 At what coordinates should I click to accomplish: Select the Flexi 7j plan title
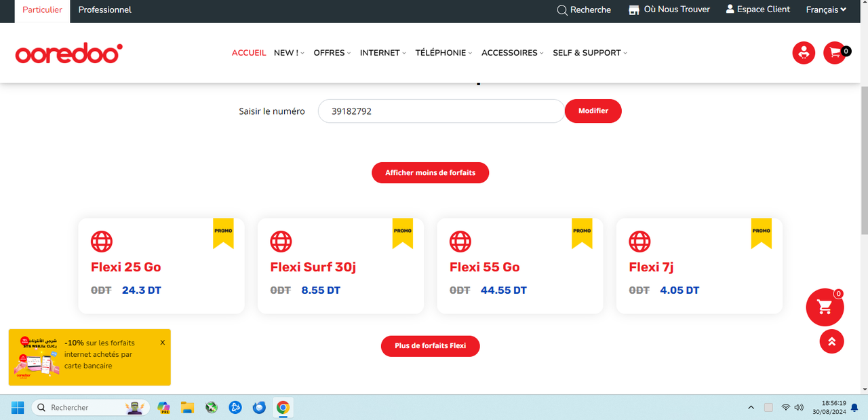coord(651,267)
